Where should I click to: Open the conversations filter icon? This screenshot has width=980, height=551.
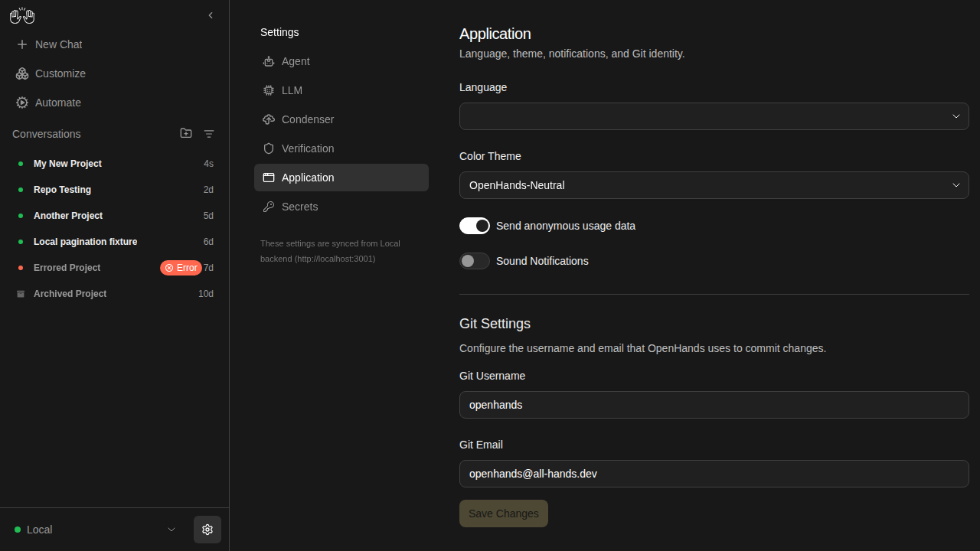pos(209,134)
